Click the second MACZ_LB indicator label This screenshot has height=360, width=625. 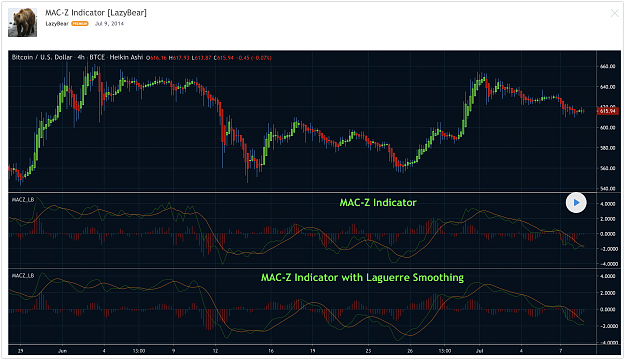click(x=23, y=275)
